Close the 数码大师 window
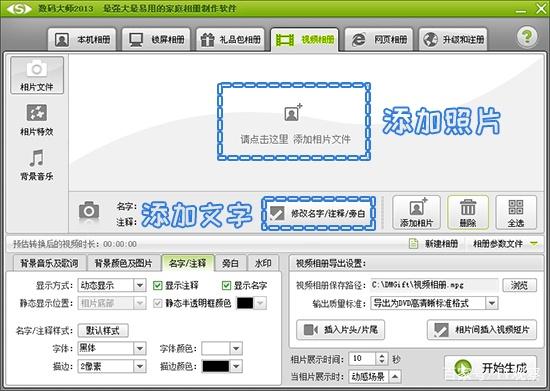The height and width of the screenshot is (391, 550). click(x=541, y=8)
